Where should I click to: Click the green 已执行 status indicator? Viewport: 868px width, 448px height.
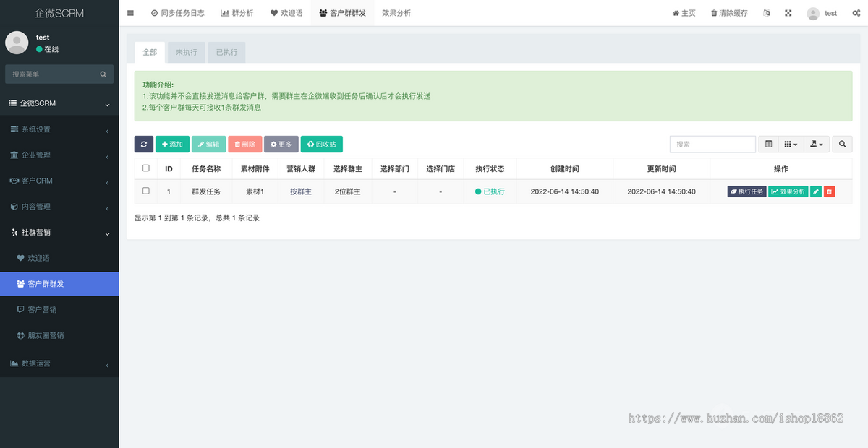point(490,191)
